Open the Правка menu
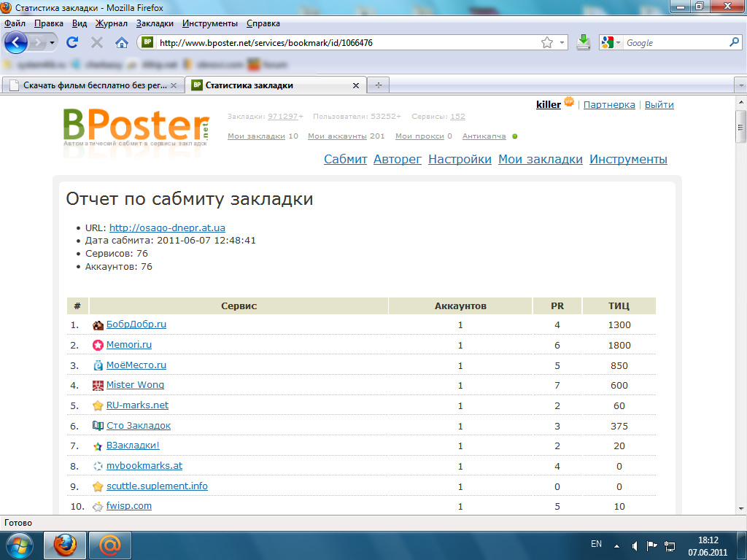Viewport: 747px width, 560px height. click(x=49, y=23)
